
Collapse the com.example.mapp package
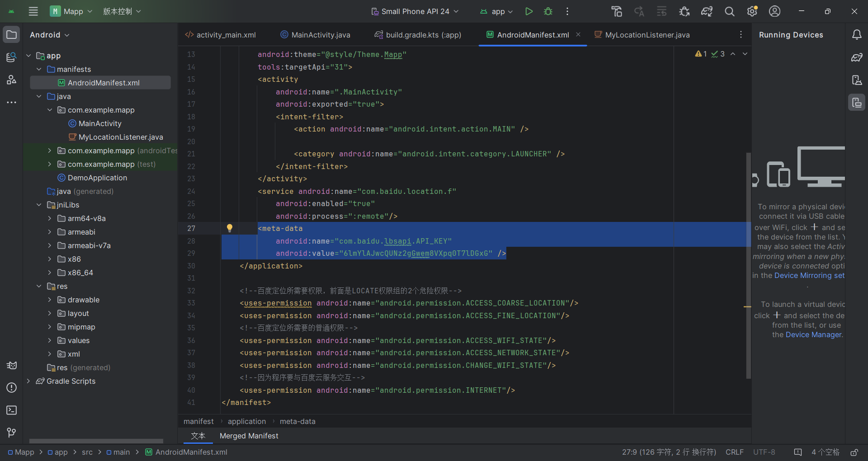50,110
